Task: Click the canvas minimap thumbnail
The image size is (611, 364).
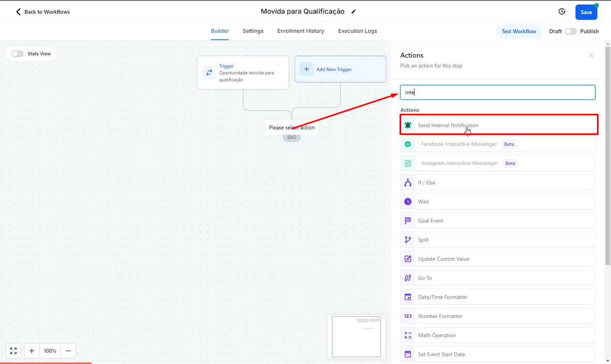Action: [x=356, y=337]
